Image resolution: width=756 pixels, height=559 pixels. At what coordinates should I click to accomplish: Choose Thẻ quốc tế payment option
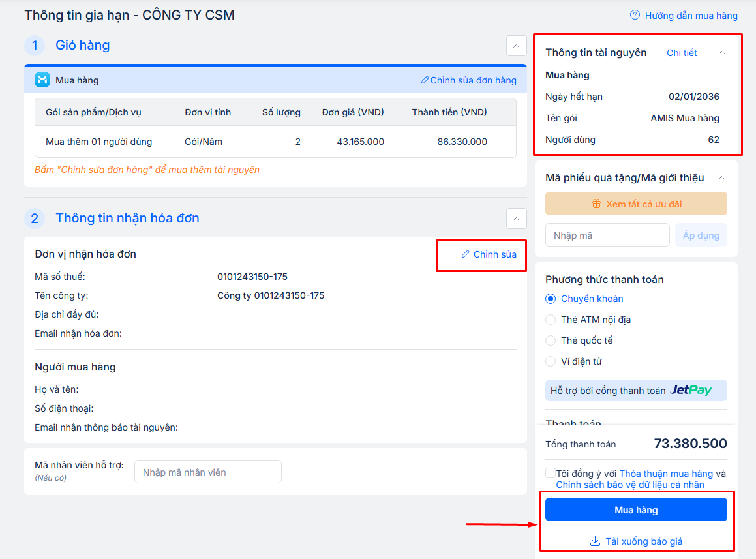coord(551,340)
